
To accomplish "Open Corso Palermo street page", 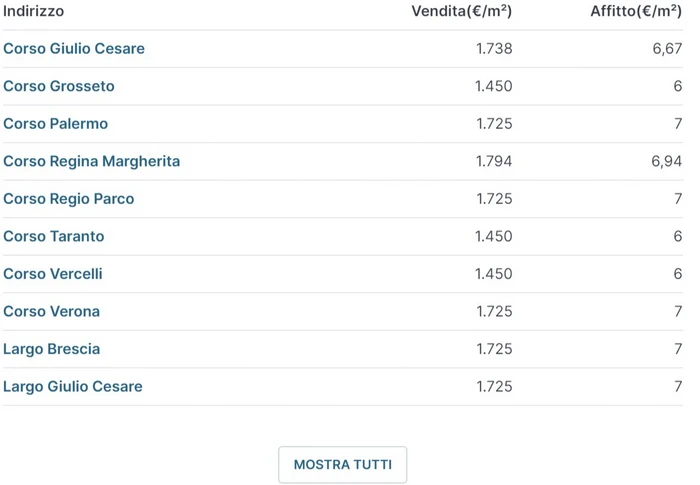I will click(56, 124).
